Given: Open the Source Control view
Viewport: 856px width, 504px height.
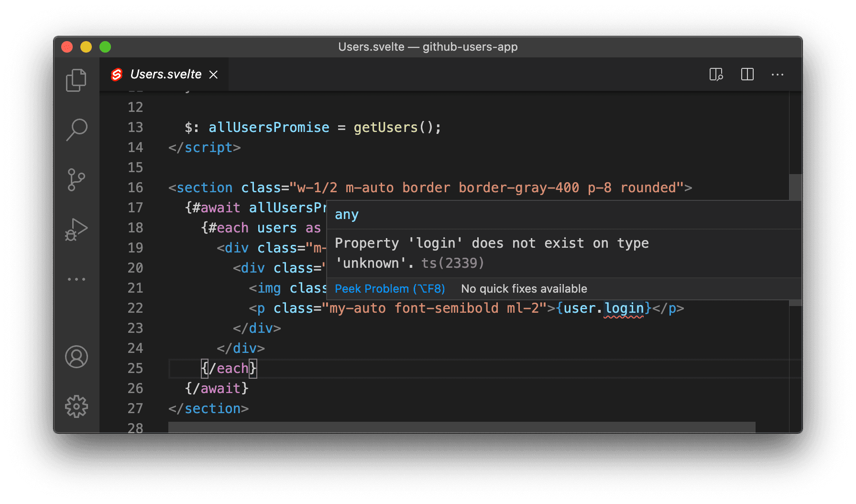Looking at the screenshot, I should [x=76, y=180].
